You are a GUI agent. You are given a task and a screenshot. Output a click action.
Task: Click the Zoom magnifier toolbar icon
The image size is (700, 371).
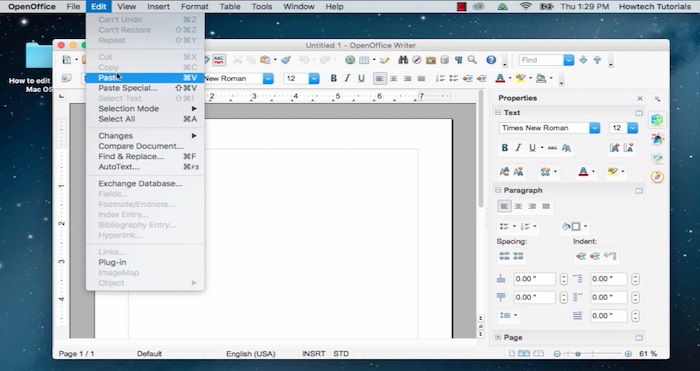tap(472, 60)
